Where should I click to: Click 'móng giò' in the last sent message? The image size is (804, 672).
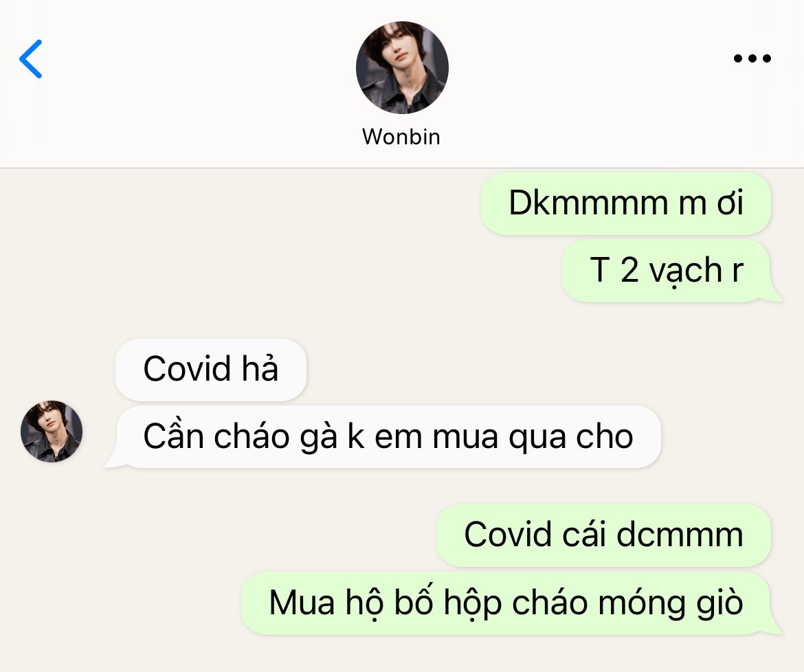tap(670, 603)
